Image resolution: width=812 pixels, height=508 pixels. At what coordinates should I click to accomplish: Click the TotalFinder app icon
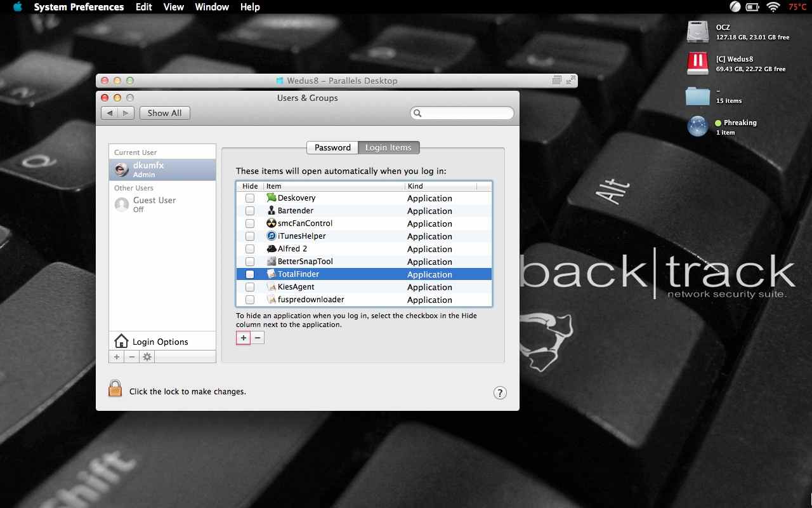click(272, 274)
